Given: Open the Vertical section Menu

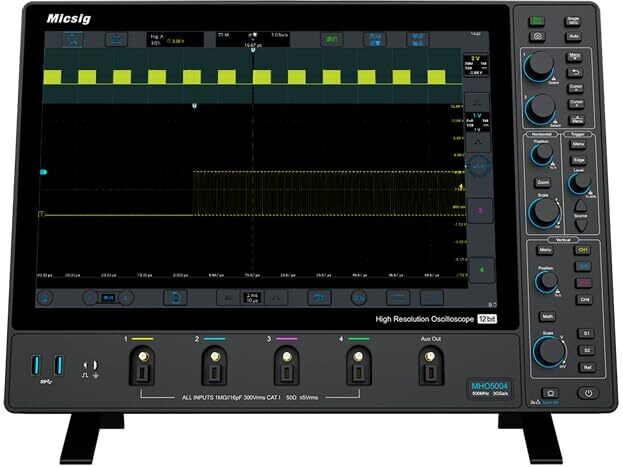Looking at the screenshot, I should coord(545,250).
